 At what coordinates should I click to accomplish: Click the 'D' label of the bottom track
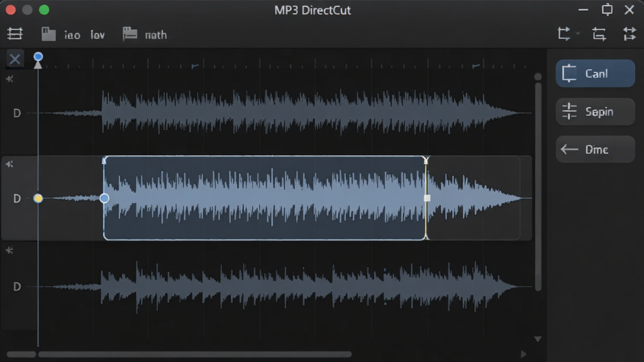[x=17, y=287]
